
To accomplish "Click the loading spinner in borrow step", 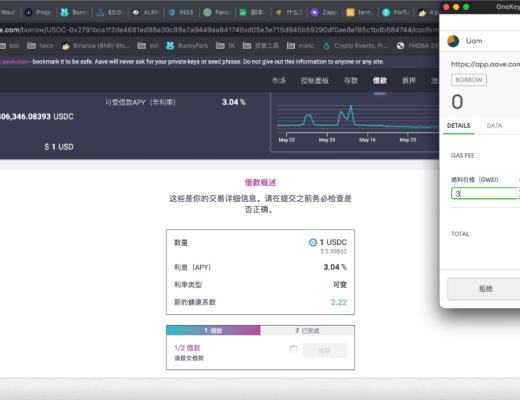I will [293, 349].
